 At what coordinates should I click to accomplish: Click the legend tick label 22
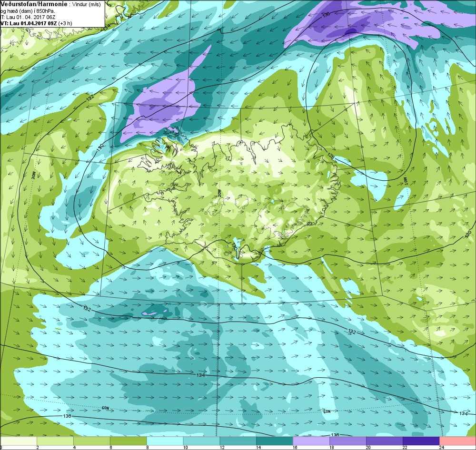(x=405, y=447)
